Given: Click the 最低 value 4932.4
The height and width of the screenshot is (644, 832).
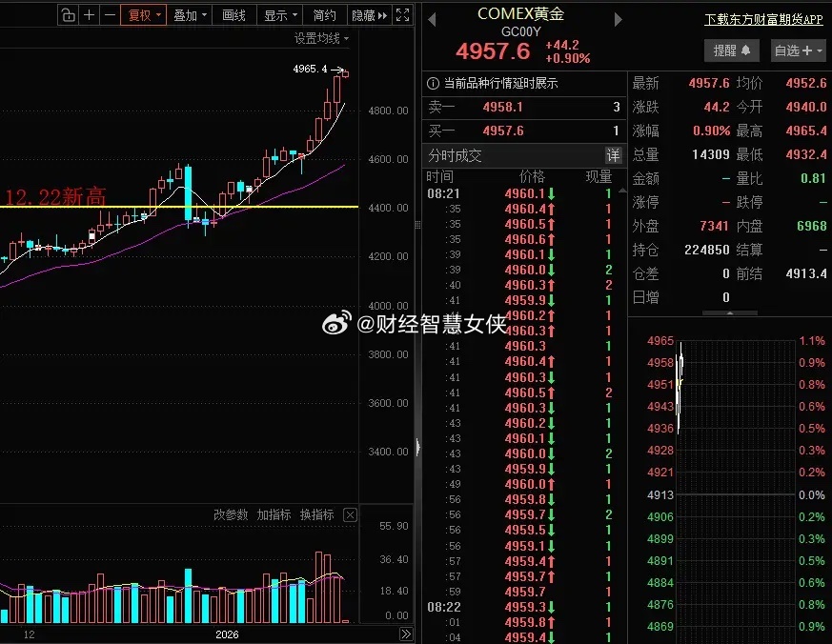Looking at the screenshot, I should coord(806,154).
